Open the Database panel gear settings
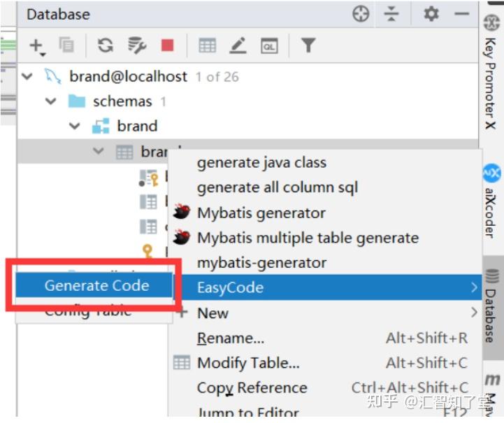The height and width of the screenshot is (423, 504). tap(431, 14)
